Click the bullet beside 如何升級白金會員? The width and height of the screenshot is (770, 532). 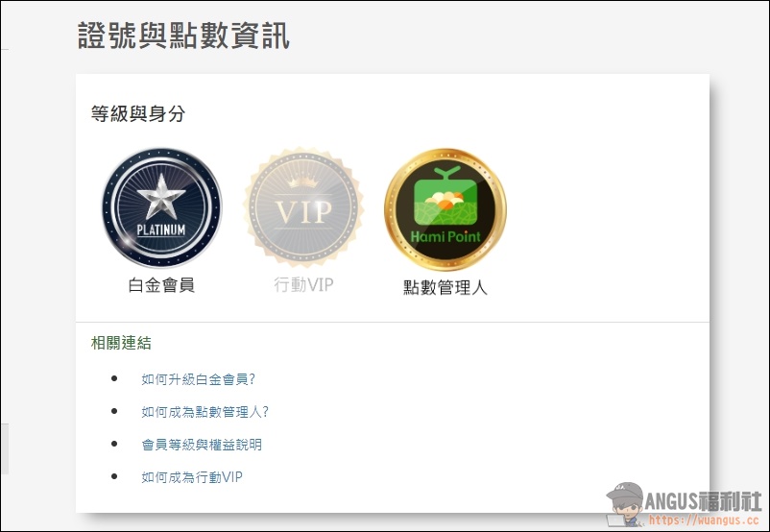(114, 378)
